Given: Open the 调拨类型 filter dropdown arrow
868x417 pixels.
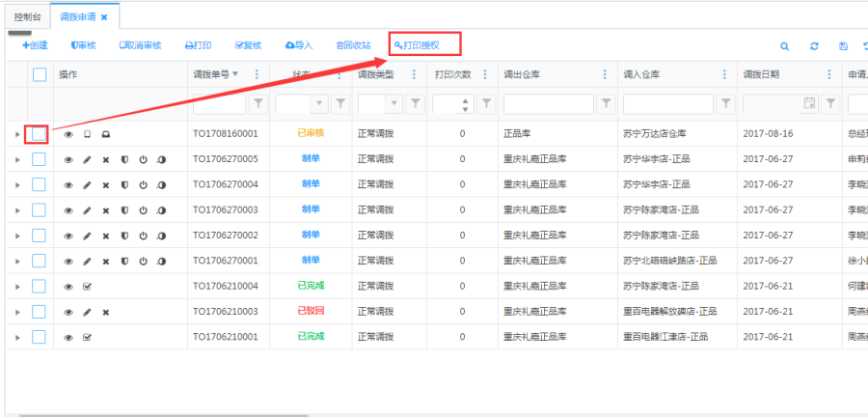Looking at the screenshot, I should click(393, 102).
